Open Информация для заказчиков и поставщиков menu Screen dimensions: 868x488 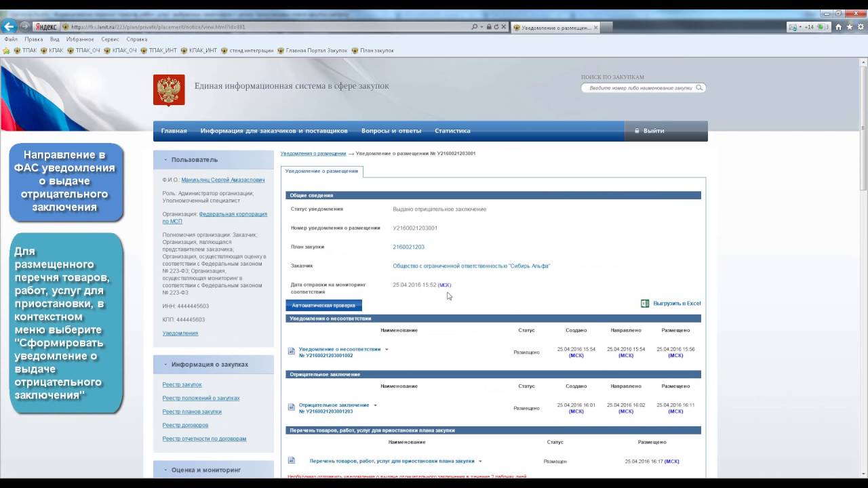[x=274, y=131]
